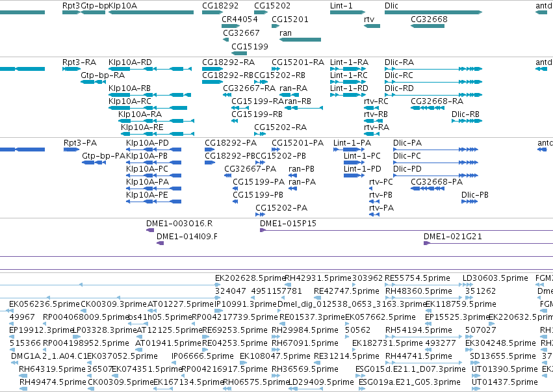The height and width of the screenshot is (392, 553).
Task: Select the CG15199-RB transcript label
Action: pos(257,114)
